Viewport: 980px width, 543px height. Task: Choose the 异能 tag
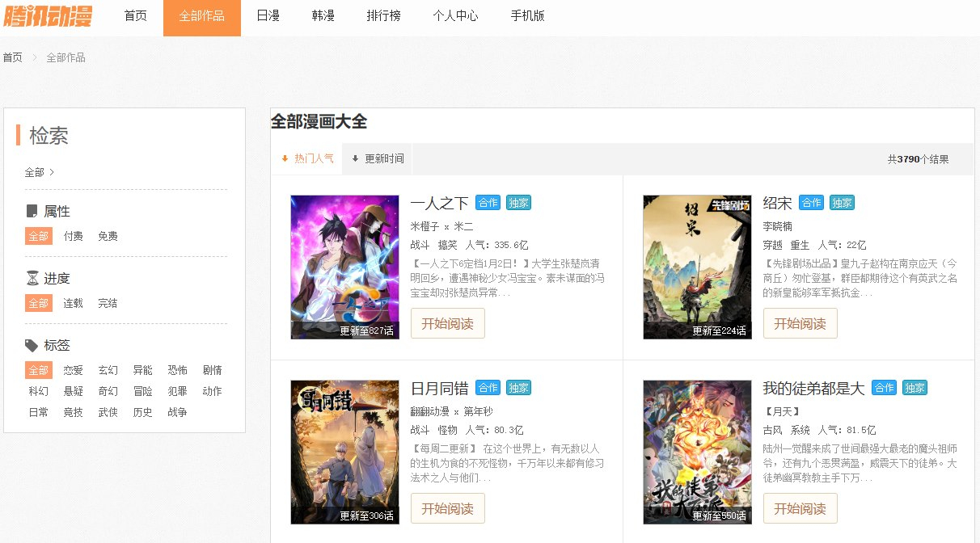click(143, 370)
